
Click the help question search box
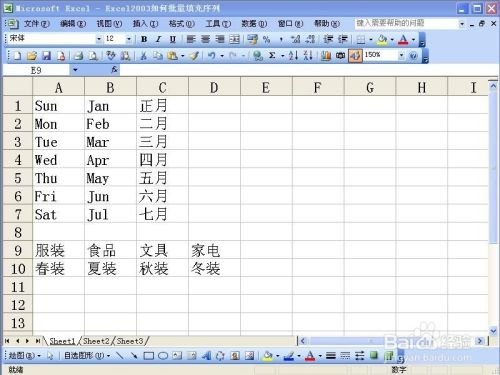click(x=407, y=23)
